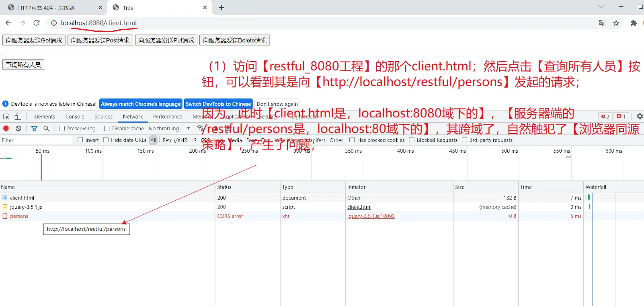Open the Sources tab
Viewport: 644px width, 306px height.
click(103, 117)
